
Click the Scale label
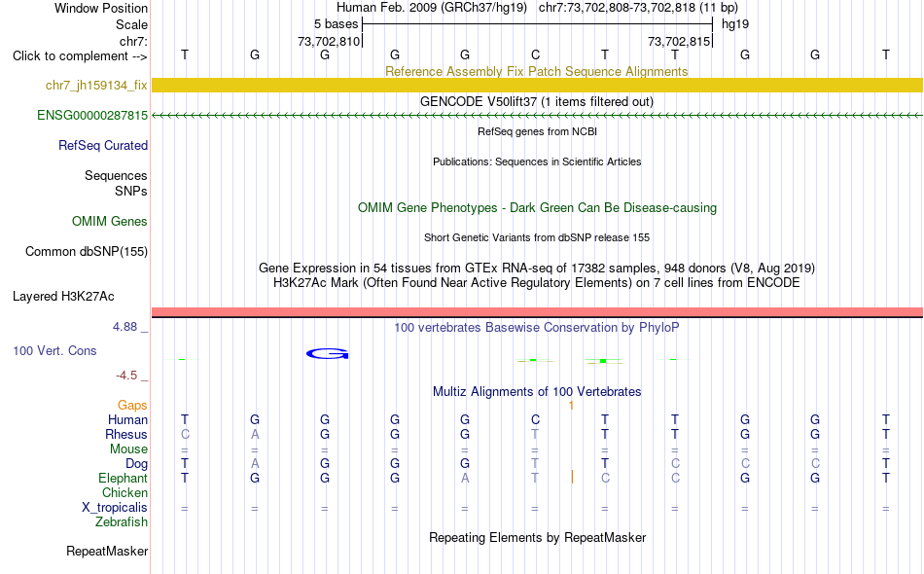[x=132, y=24]
